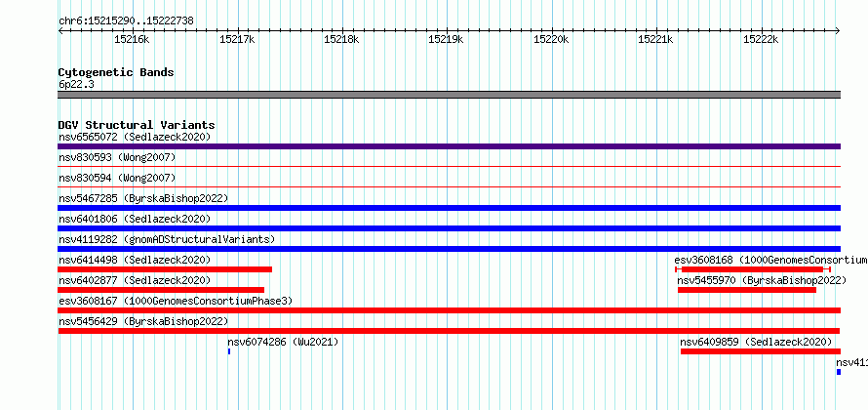
Task: Click the long red bar under nsv5456429
Action: [x=449, y=331]
